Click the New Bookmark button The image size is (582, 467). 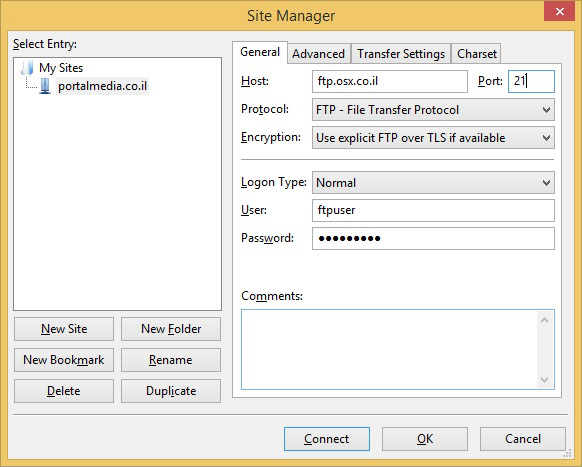click(64, 360)
